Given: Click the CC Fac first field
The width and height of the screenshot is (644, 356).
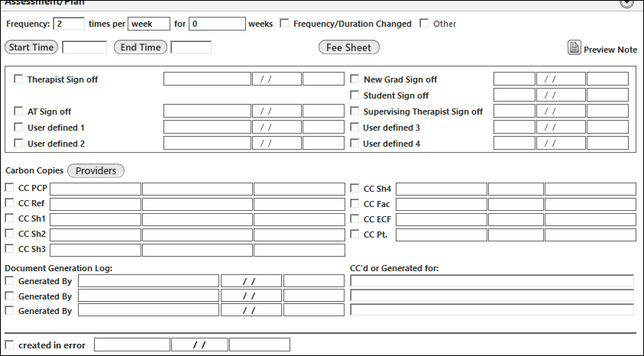Looking at the screenshot, I should 441,204.
